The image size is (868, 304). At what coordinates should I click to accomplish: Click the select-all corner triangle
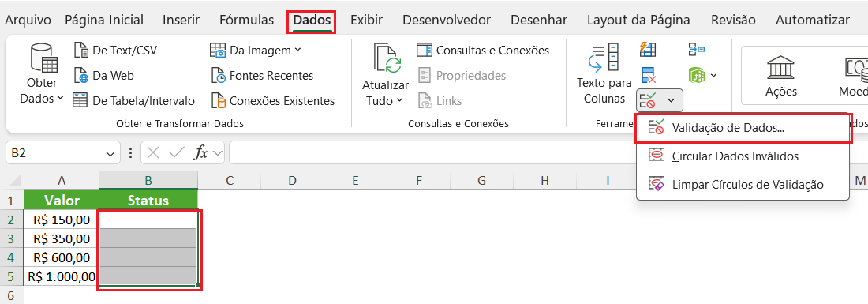16,181
